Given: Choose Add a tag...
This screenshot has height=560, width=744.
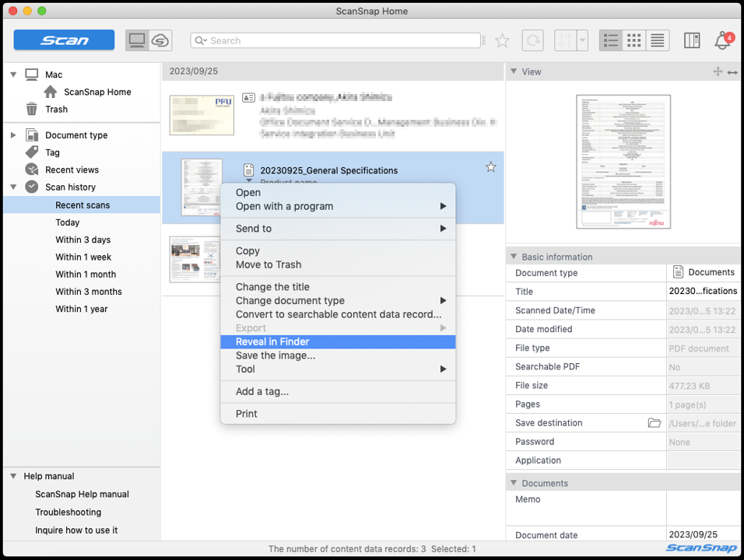Looking at the screenshot, I should 338,392.
